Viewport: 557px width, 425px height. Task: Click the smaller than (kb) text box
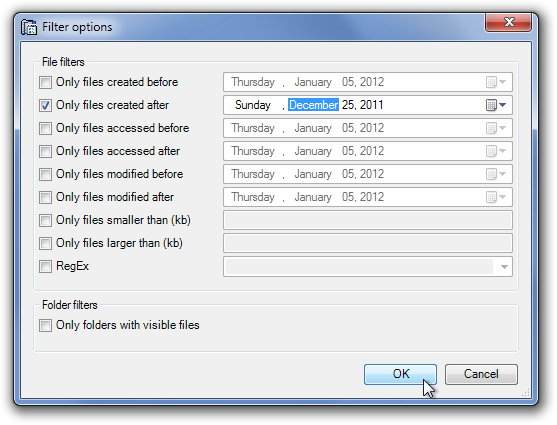pyautogui.click(x=368, y=220)
